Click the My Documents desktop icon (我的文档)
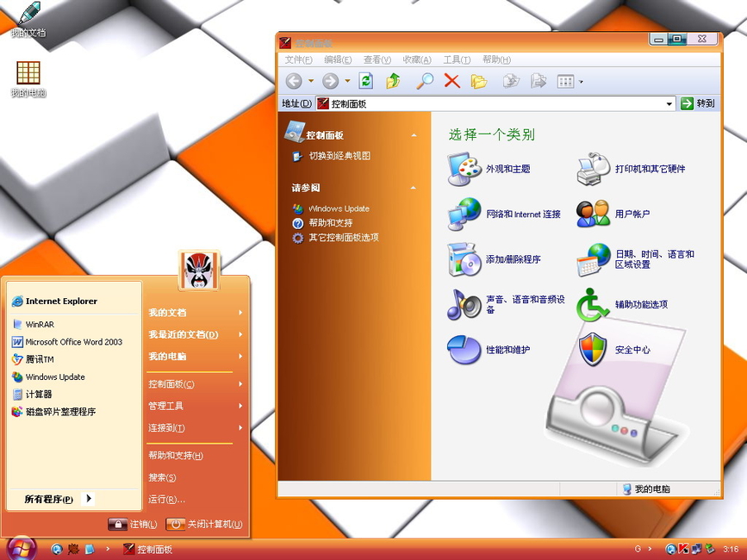The image size is (747, 560). click(x=28, y=19)
